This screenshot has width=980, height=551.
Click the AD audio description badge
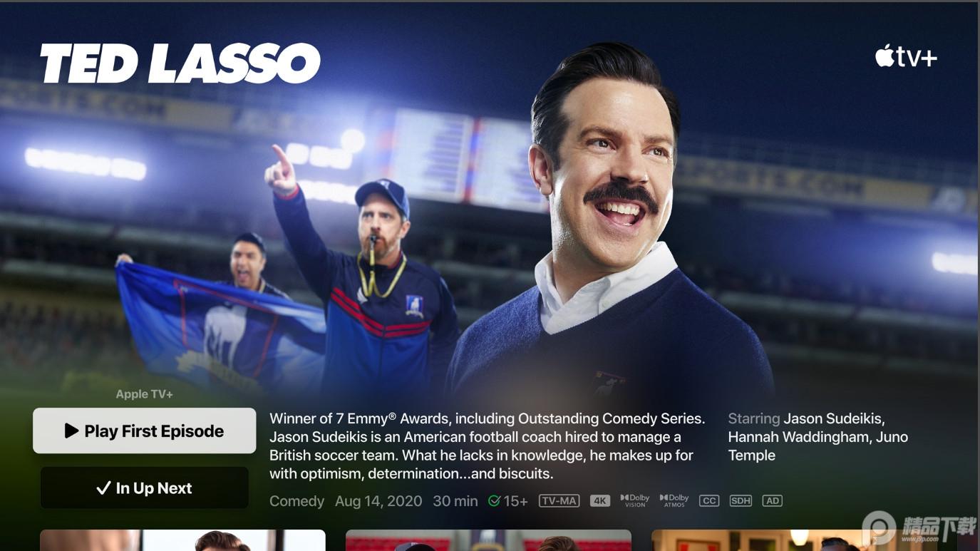[773, 501]
